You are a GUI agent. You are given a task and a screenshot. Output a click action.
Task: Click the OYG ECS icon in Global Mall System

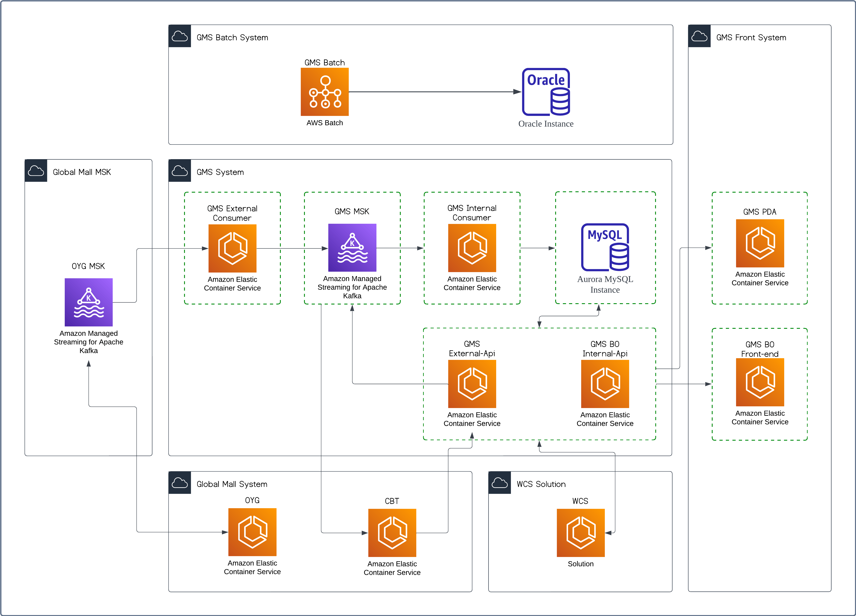coord(252,532)
